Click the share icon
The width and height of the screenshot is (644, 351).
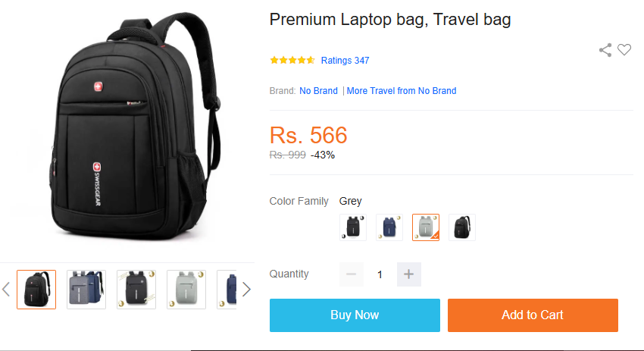pos(605,50)
